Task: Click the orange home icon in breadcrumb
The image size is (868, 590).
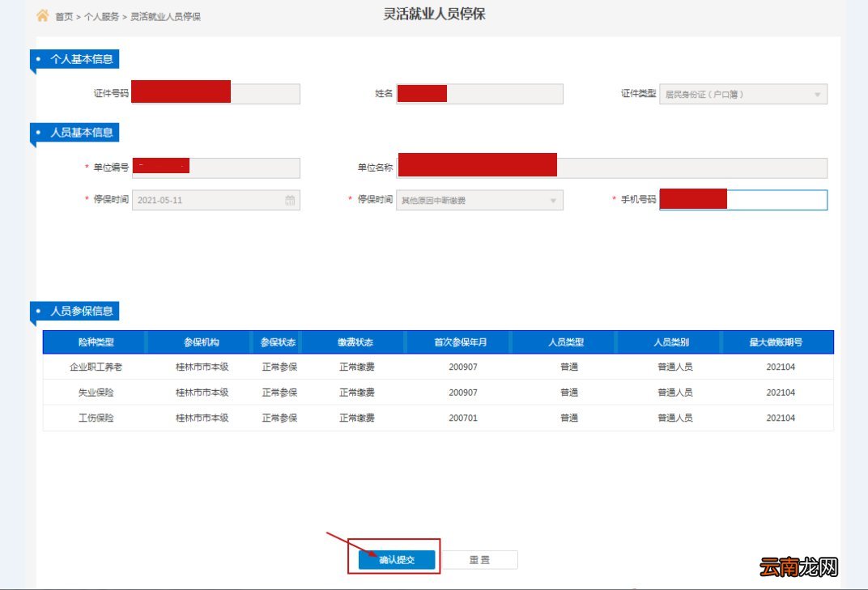Action: pyautogui.click(x=43, y=15)
